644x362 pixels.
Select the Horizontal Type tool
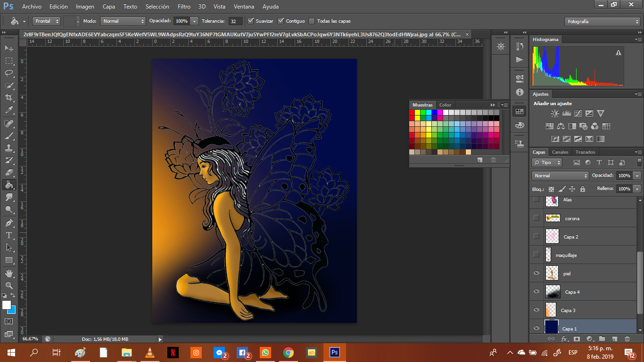(x=9, y=235)
